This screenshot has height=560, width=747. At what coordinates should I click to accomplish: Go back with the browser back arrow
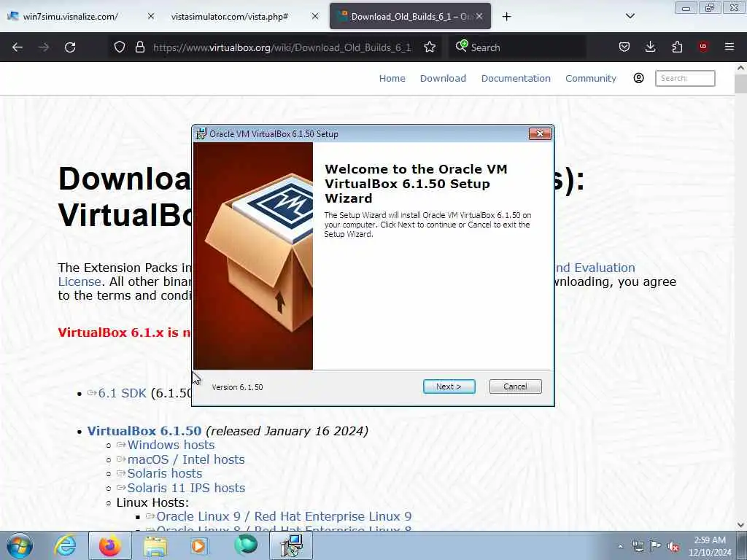pos(18,47)
